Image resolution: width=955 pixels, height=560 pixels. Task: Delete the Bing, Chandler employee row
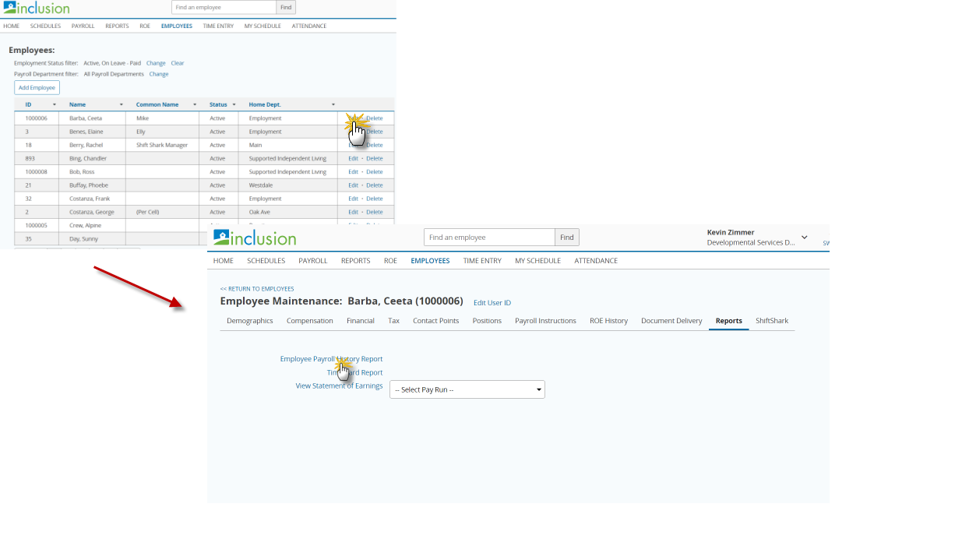coord(375,158)
